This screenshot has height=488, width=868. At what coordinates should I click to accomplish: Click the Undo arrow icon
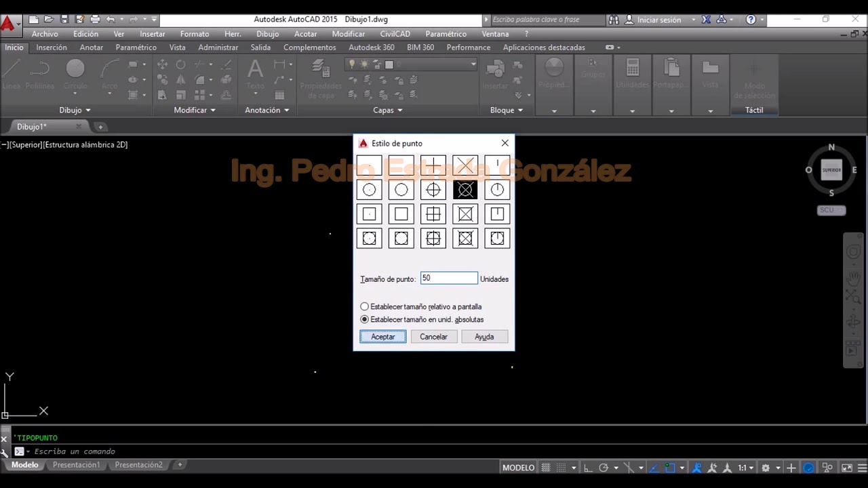[x=111, y=20]
